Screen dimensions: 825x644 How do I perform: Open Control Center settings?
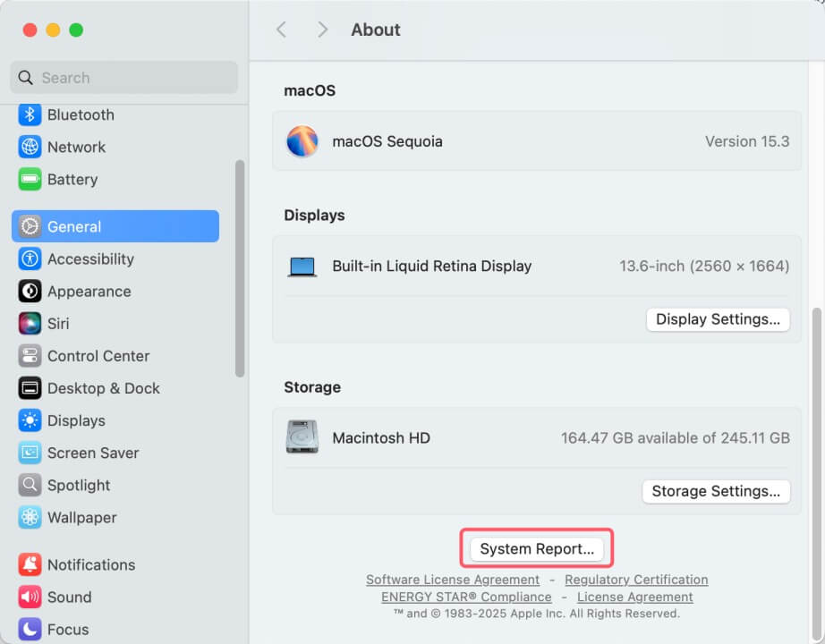click(x=97, y=355)
